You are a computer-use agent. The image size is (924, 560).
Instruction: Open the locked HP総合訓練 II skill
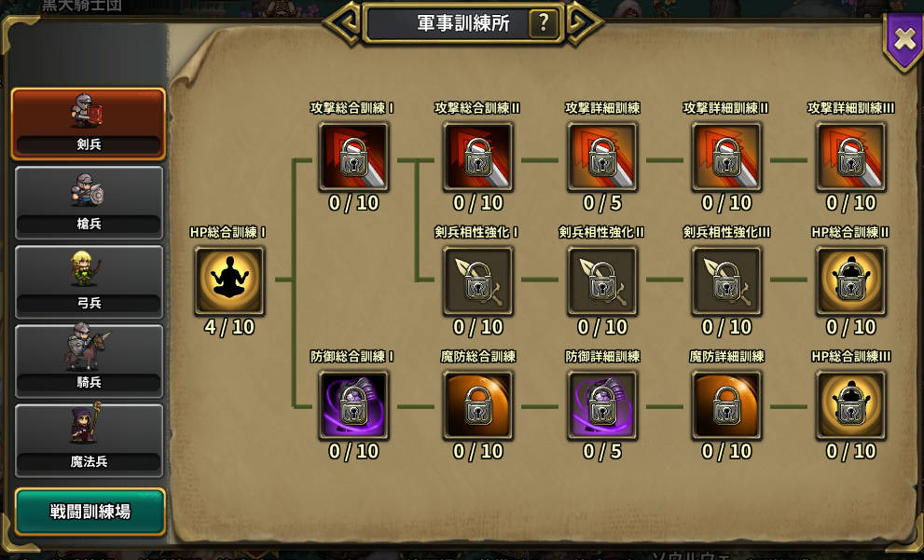pos(851,280)
